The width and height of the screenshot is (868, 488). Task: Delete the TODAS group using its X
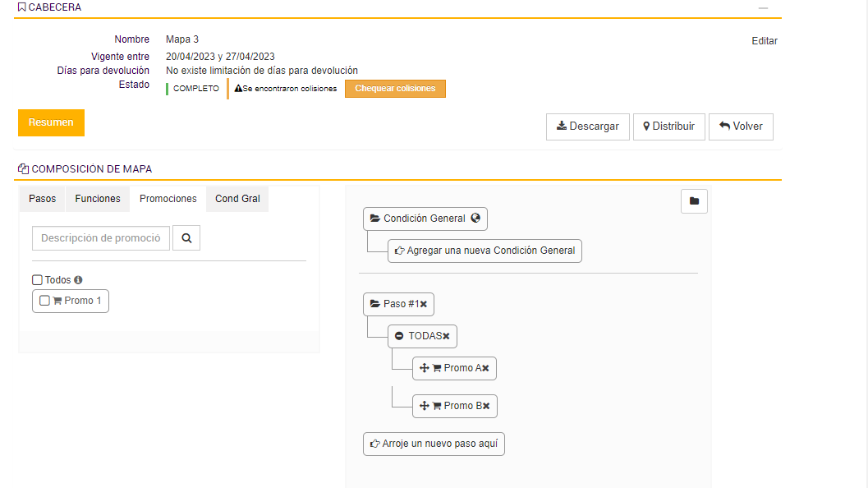click(446, 336)
